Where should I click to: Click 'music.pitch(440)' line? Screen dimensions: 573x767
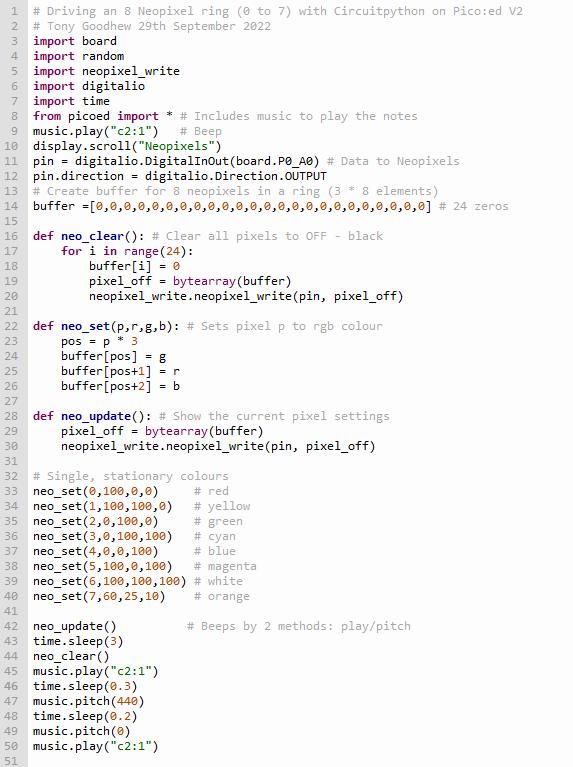[x=89, y=701]
